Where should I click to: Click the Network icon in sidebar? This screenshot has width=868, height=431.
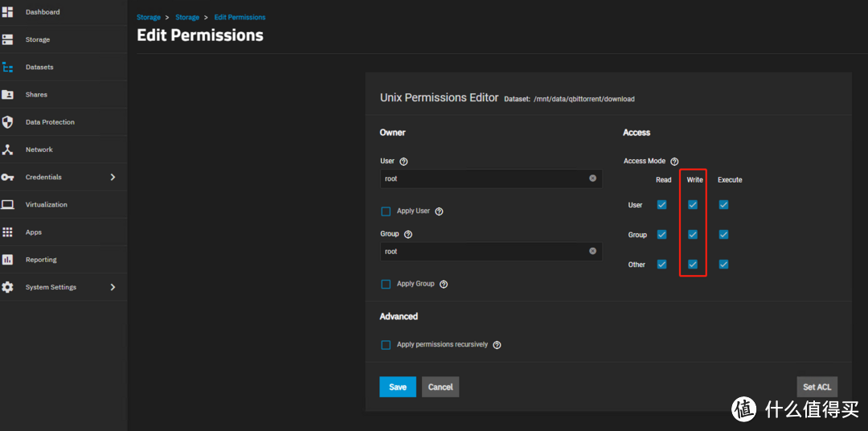(x=8, y=150)
